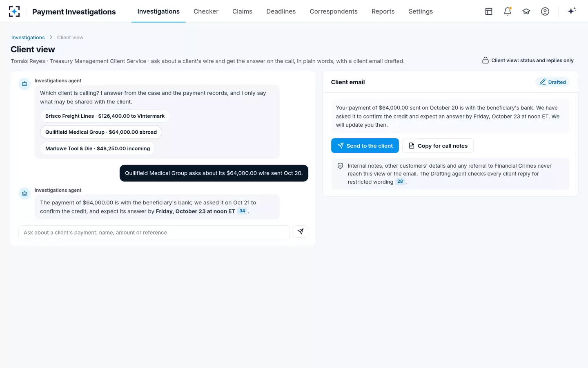The height and width of the screenshot is (368, 588).
Task: Open the AI sparkle assistant icon
Action: point(572,11)
